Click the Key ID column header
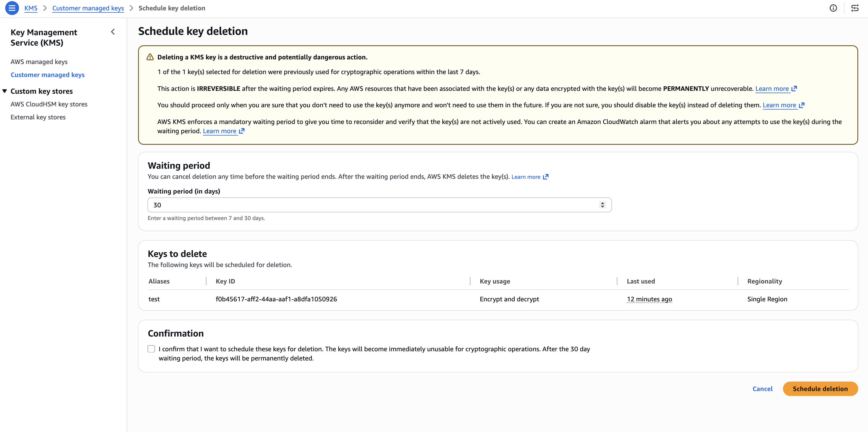The width and height of the screenshot is (868, 432). (x=225, y=281)
